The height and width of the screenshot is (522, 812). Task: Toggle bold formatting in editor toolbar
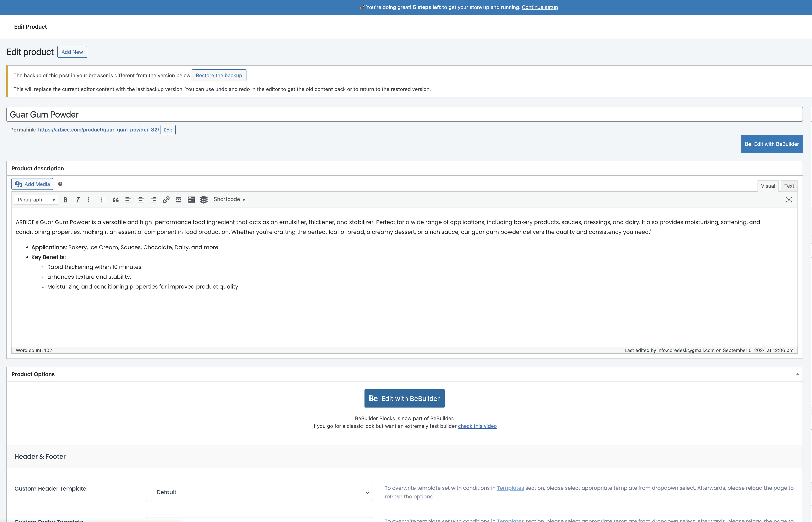(66, 200)
